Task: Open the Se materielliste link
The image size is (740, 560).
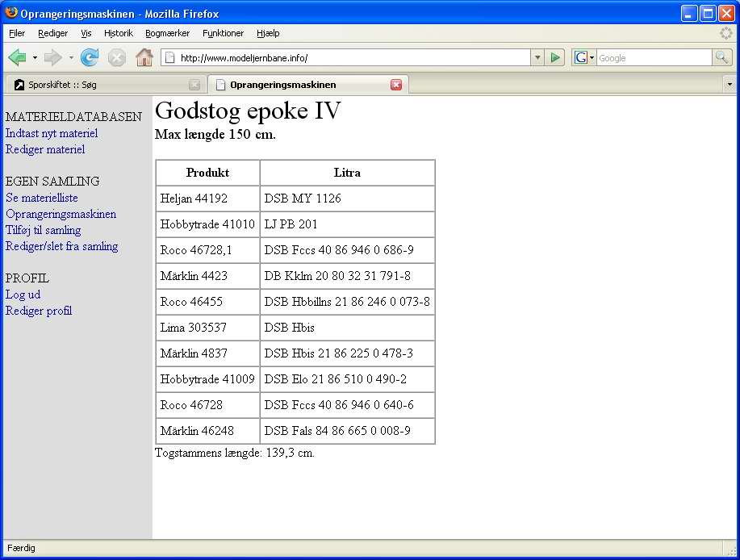Action: (41, 198)
